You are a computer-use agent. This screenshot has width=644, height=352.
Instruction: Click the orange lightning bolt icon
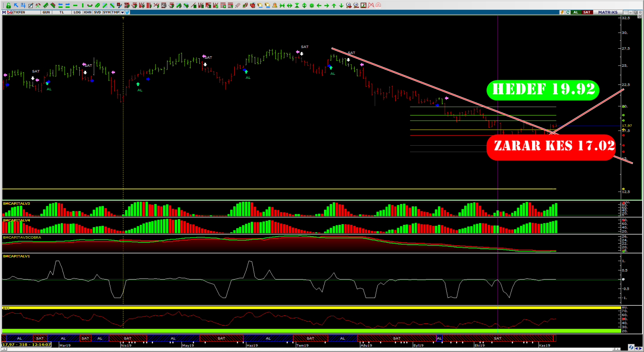(562, 12)
